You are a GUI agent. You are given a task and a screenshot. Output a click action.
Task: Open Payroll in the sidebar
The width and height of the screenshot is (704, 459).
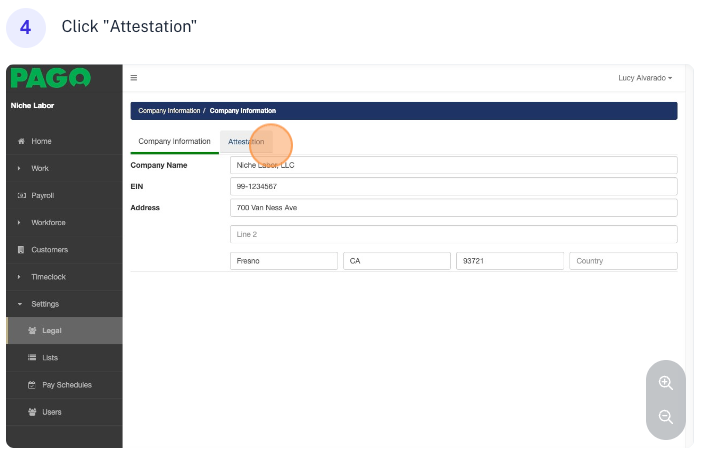click(x=42, y=195)
